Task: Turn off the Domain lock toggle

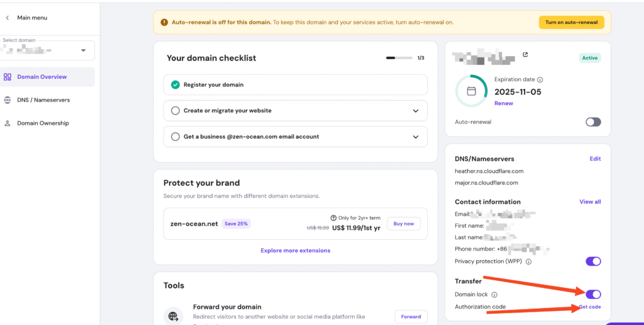Action: [593, 294]
